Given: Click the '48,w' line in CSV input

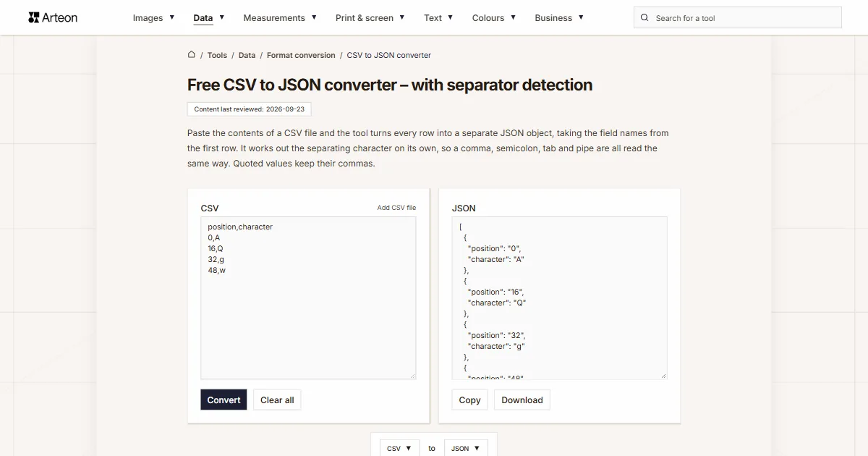Looking at the screenshot, I should (216, 270).
